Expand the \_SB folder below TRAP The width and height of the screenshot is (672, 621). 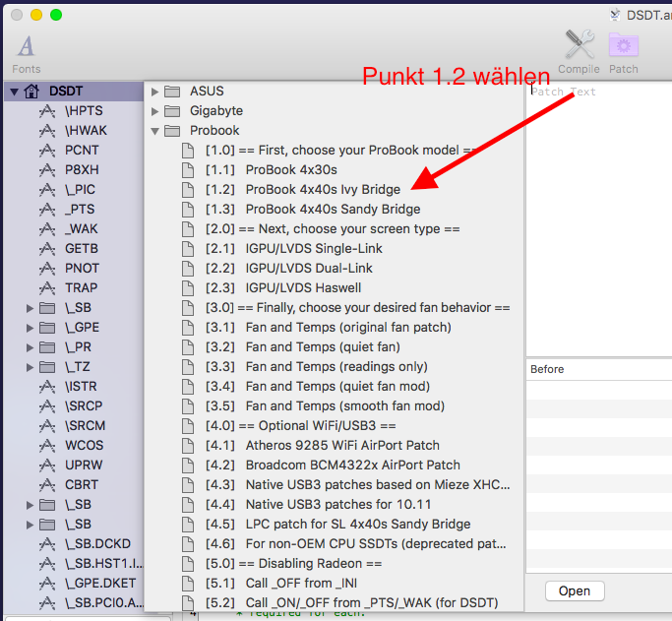30,308
